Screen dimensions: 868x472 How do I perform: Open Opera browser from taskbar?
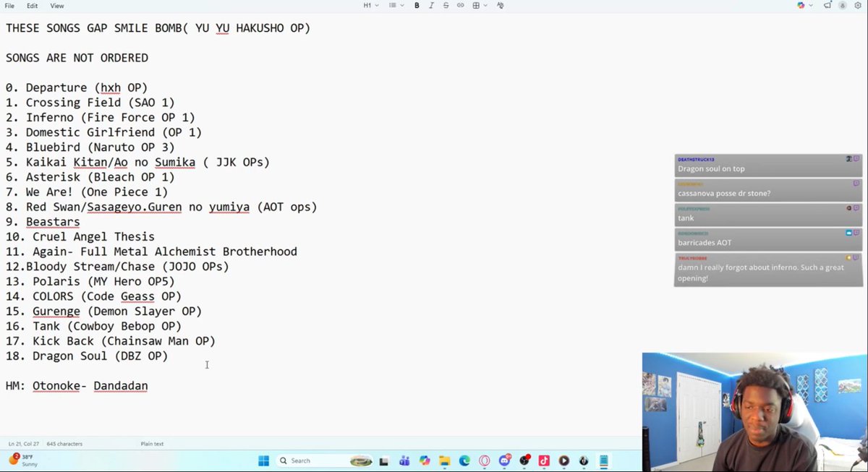pyautogui.click(x=485, y=460)
